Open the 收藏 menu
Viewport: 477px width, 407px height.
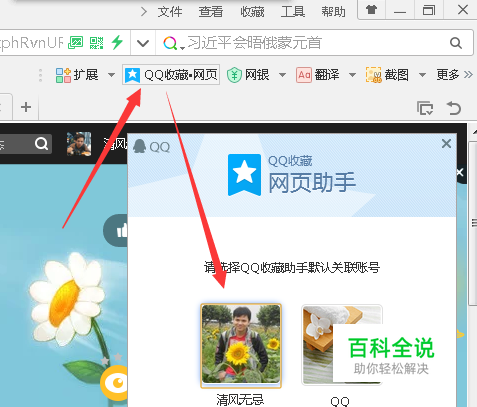coord(252,12)
